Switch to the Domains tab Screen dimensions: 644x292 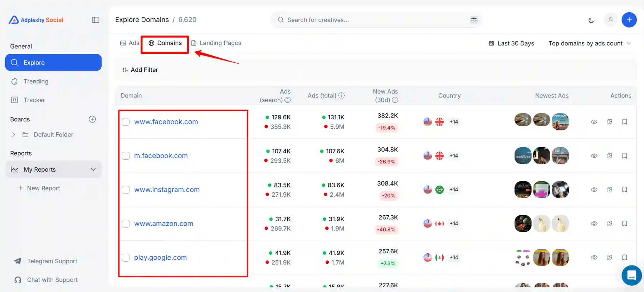[x=165, y=43]
